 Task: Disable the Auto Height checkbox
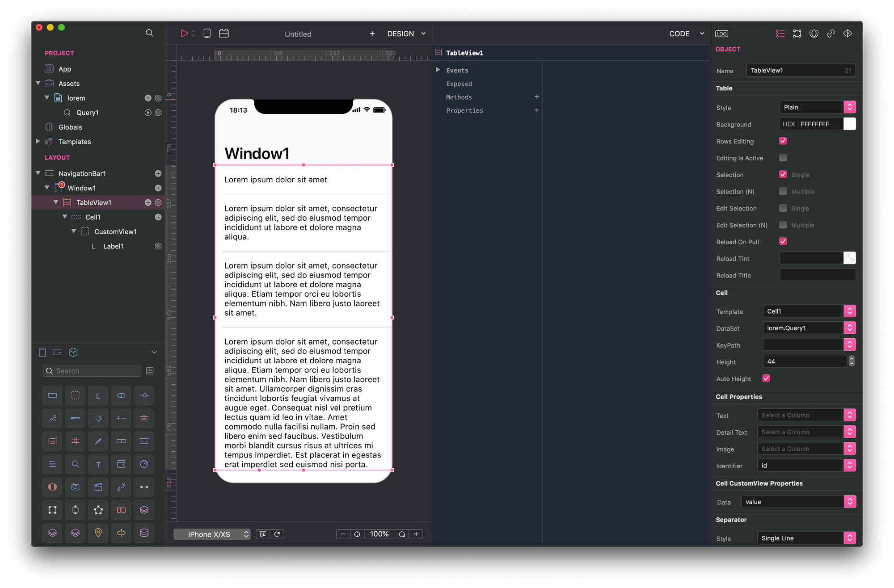click(x=766, y=378)
